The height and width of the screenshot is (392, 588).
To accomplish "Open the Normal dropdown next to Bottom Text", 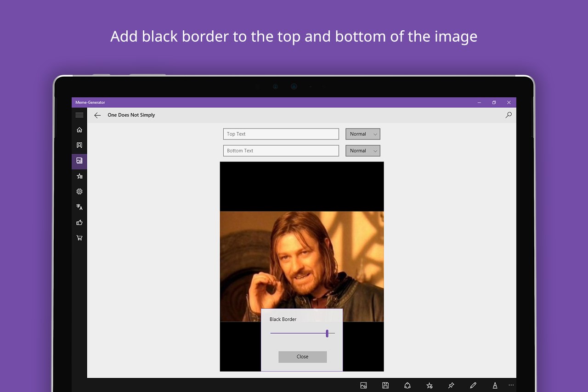I will click(362, 151).
